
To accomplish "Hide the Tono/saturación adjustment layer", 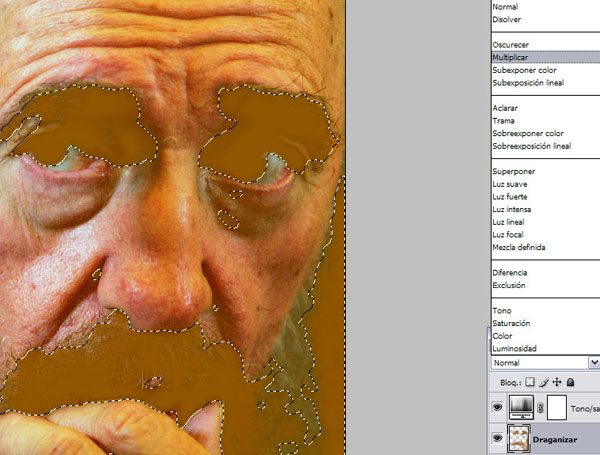I will [497, 407].
